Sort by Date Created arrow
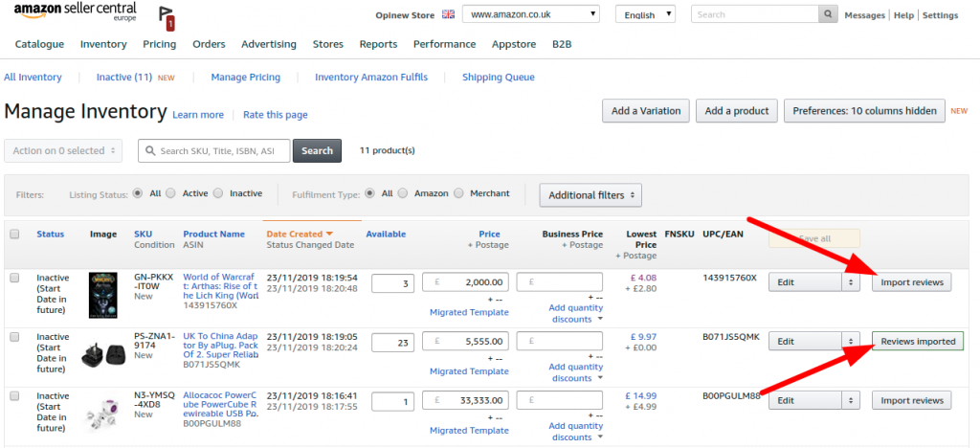The image size is (980, 448). [329, 234]
